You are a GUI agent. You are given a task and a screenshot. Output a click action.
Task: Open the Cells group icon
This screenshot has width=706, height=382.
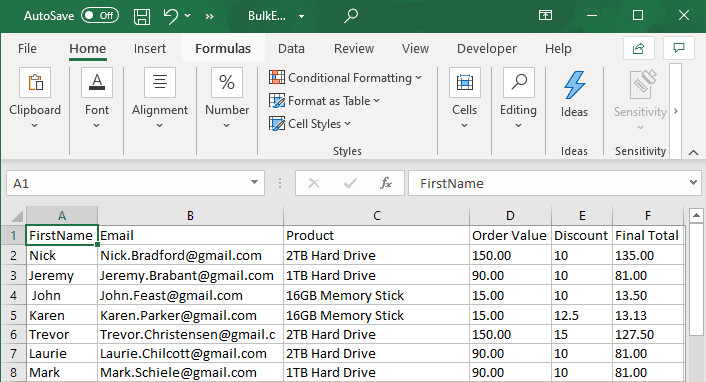(465, 82)
